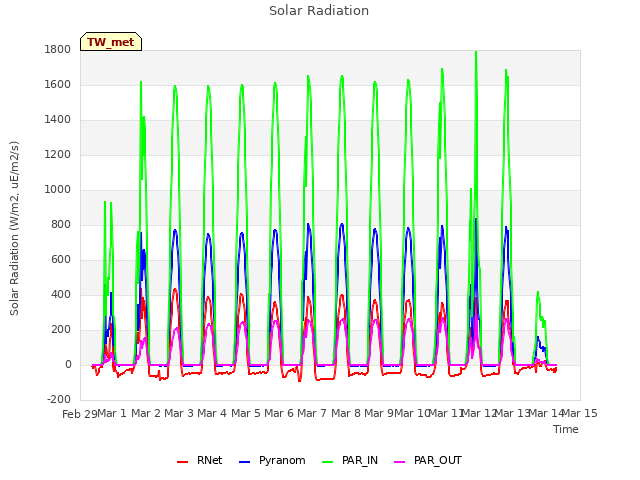The image size is (640, 480).
Task: Click the blue Pyranom legend swatch
Action: click(244, 462)
